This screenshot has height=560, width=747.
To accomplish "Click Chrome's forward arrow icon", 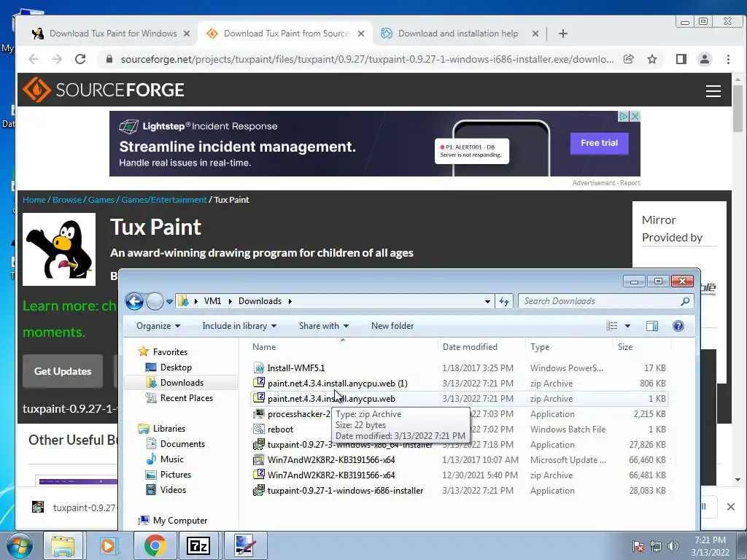I will tap(57, 59).
